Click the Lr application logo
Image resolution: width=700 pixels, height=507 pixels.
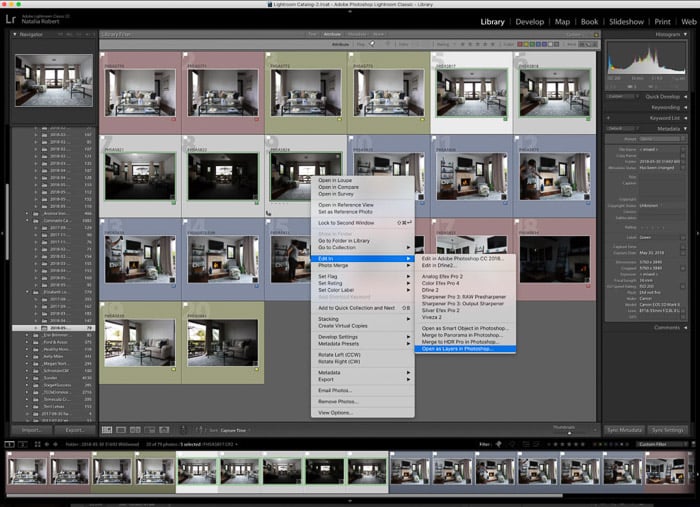(11, 19)
